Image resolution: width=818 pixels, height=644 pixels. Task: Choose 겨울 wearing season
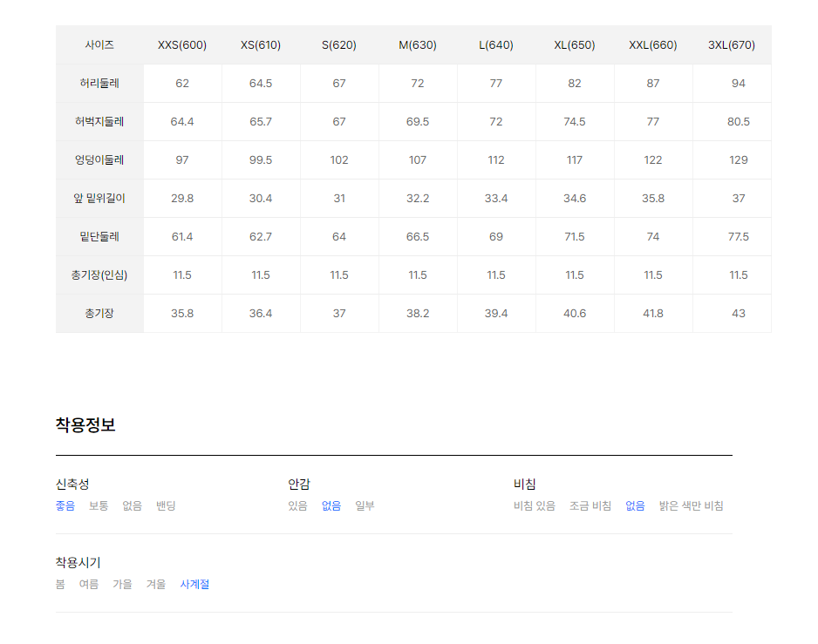click(x=156, y=584)
